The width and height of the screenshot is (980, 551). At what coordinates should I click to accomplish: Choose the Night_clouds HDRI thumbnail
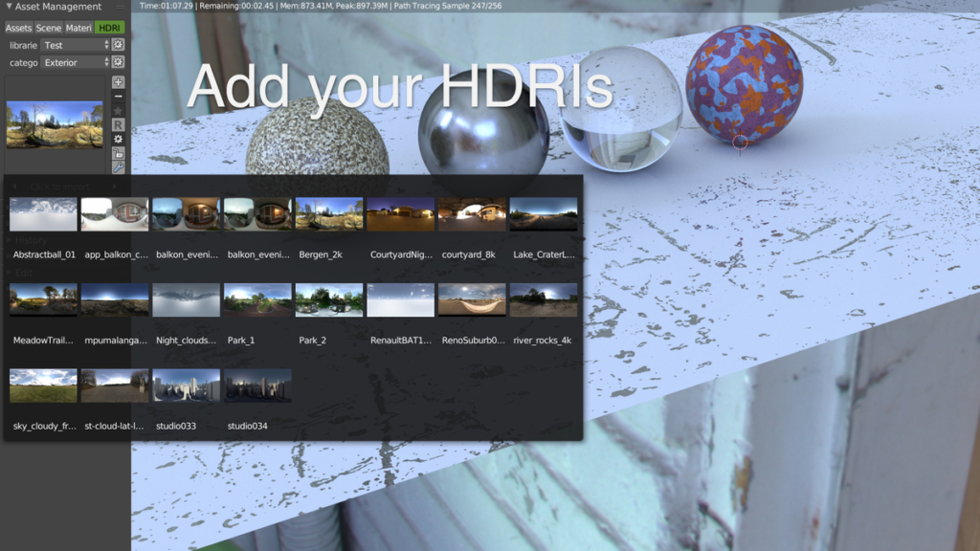coord(187,300)
